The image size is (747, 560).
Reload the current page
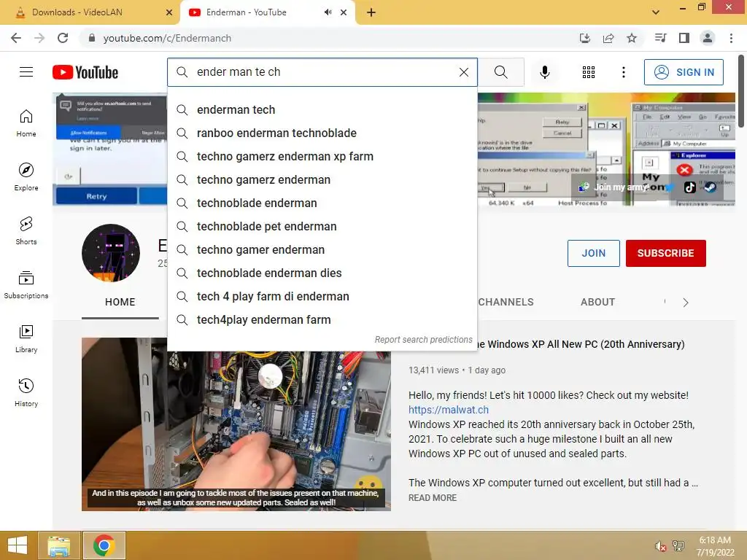[63, 38]
